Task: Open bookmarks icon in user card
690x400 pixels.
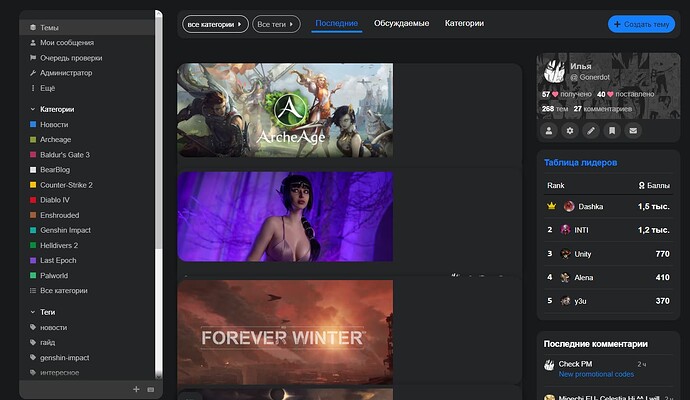Action: point(611,131)
